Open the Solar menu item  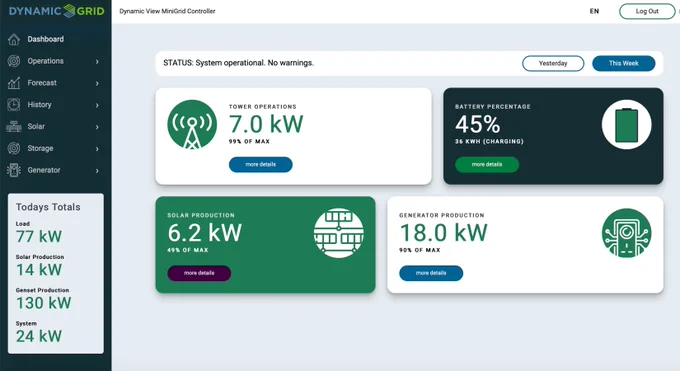pos(36,126)
